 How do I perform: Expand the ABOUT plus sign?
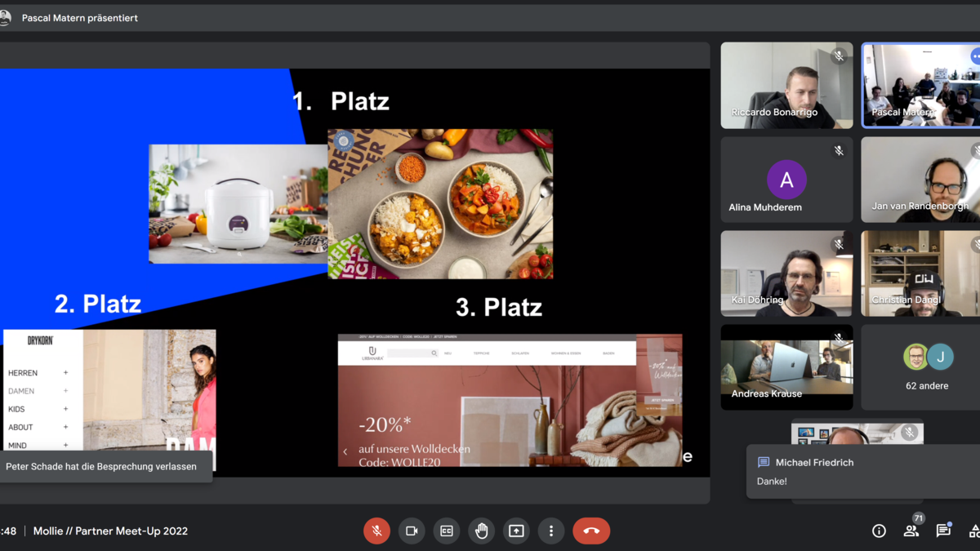(x=66, y=427)
